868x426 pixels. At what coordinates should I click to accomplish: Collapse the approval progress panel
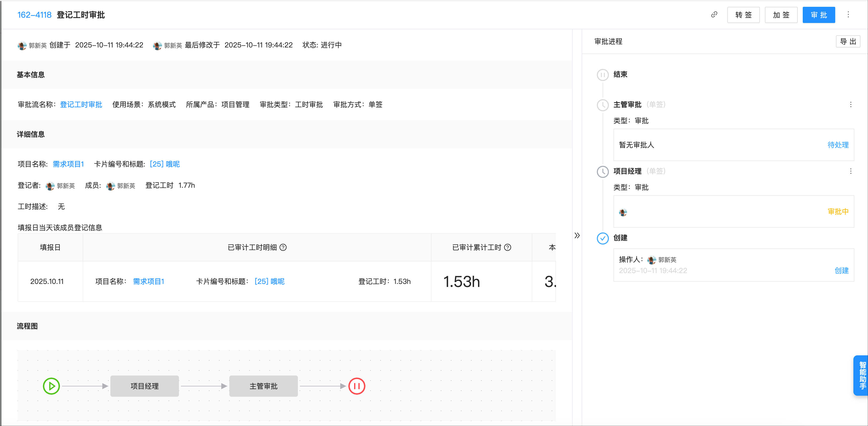point(577,235)
